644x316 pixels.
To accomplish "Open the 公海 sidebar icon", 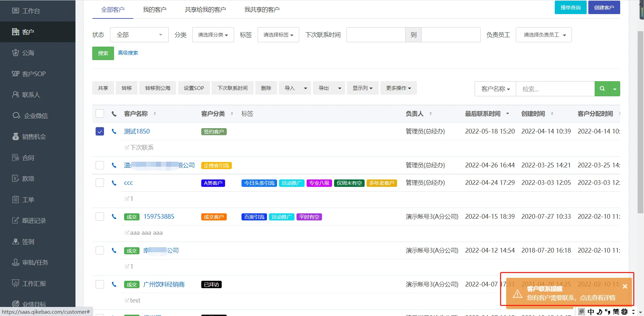I will point(15,53).
